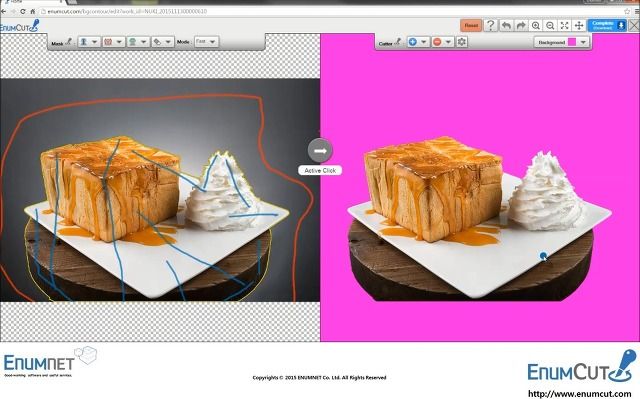Redo the undone action
The height and width of the screenshot is (399, 640).
(521, 25)
